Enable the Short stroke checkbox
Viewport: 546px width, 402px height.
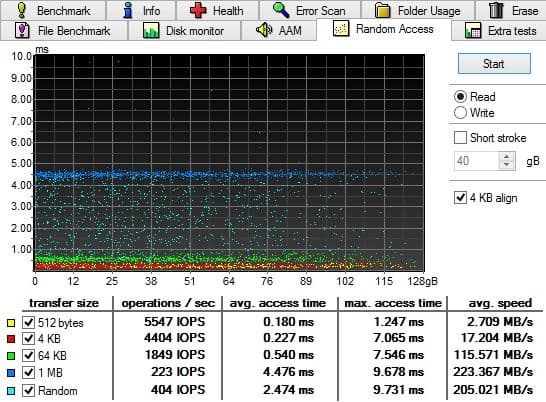[460, 137]
